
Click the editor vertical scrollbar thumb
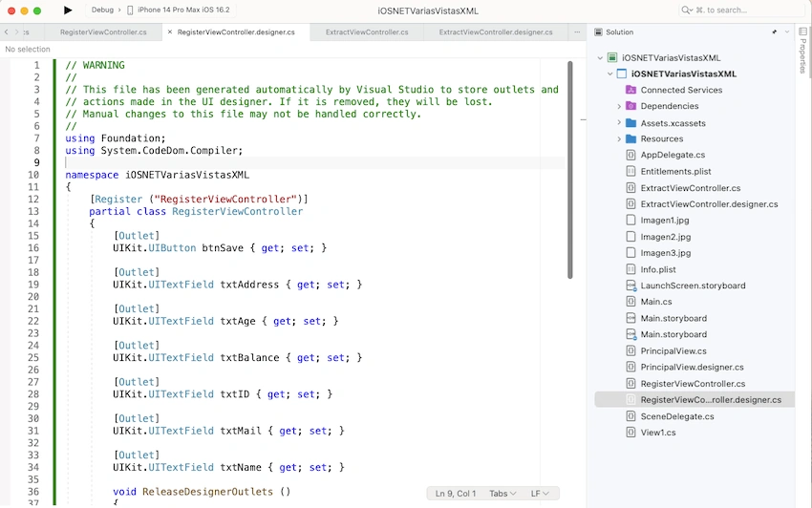click(570, 170)
